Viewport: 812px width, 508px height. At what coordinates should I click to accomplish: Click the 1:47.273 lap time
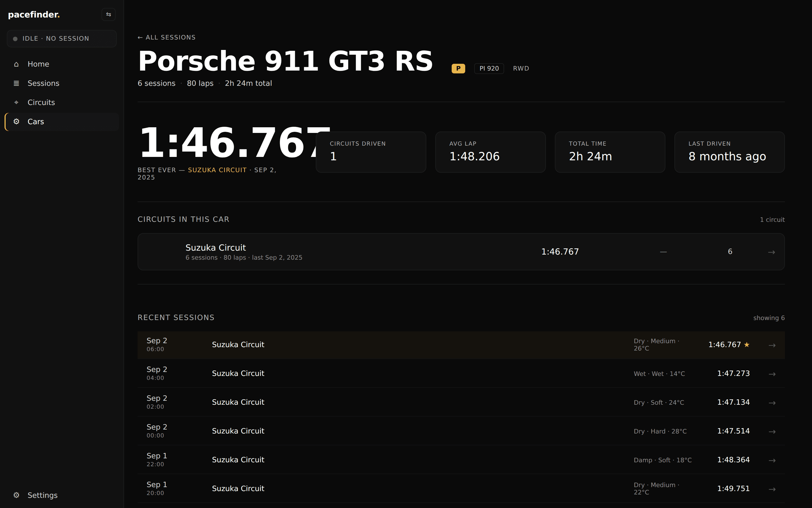coord(733,374)
